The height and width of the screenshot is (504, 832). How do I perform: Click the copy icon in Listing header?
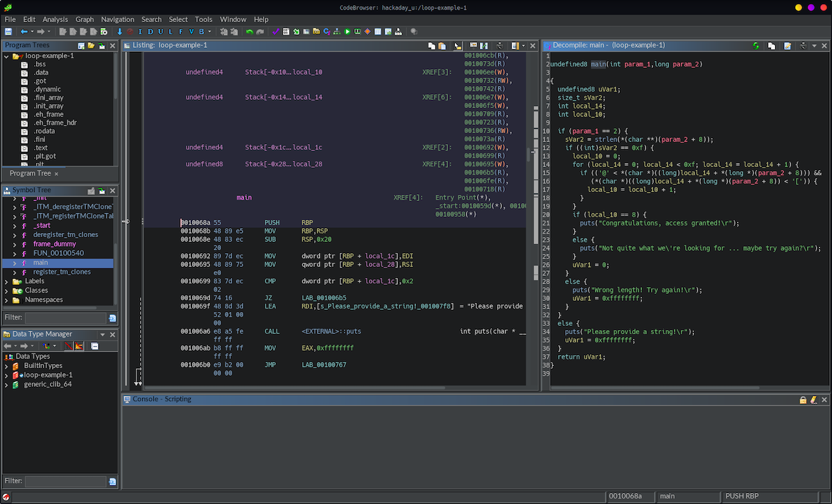pyautogui.click(x=431, y=46)
